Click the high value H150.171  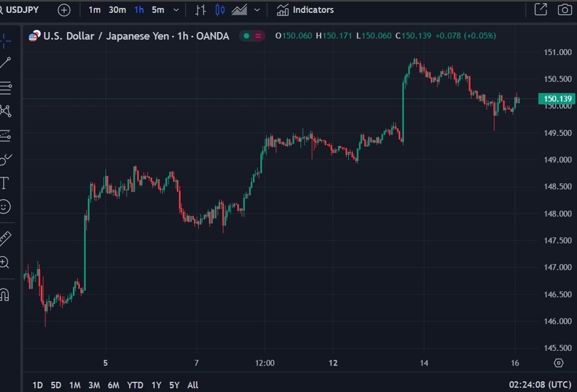(x=334, y=36)
